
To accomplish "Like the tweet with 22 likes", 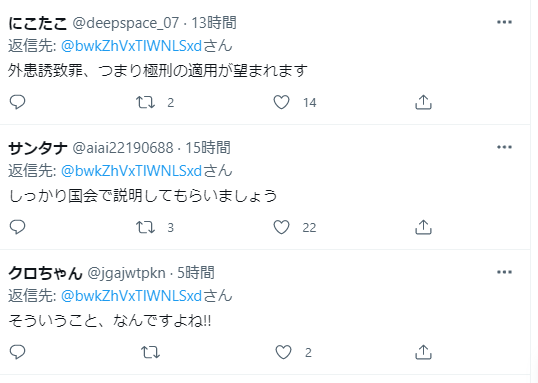I will [x=281, y=227].
